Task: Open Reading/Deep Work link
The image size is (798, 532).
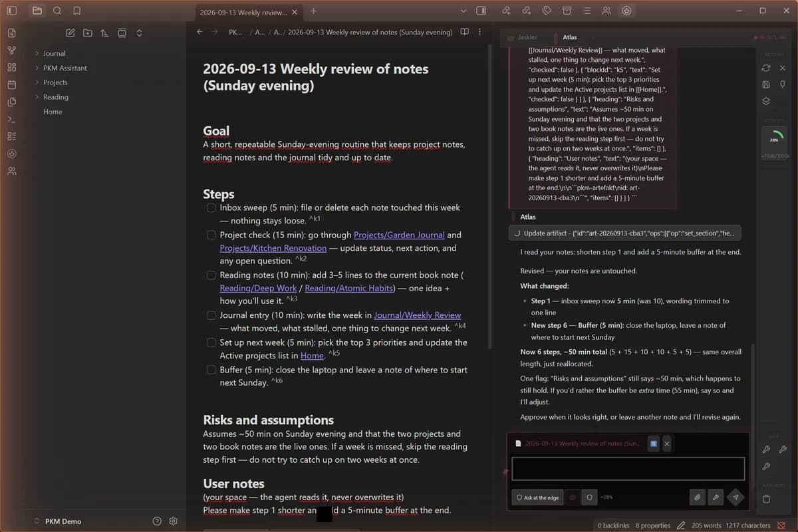Action: (259, 288)
